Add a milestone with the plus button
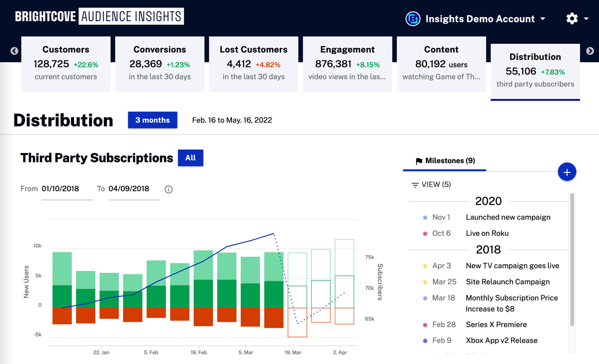The height and width of the screenshot is (364, 599). click(567, 172)
